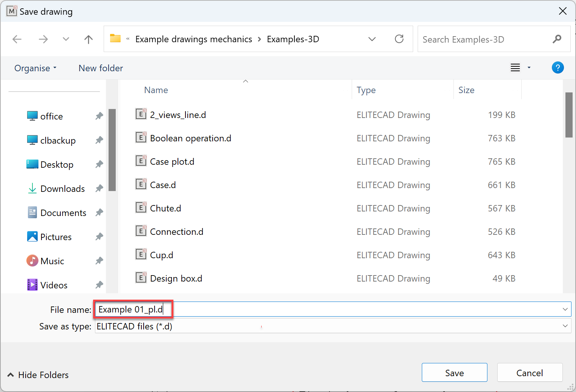Sort files by the Name column
Image resolution: width=576 pixels, height=392 pixels.
point(156,90)
